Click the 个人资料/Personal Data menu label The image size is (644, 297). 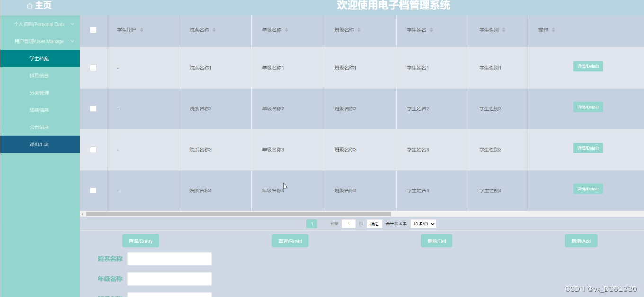39,24
